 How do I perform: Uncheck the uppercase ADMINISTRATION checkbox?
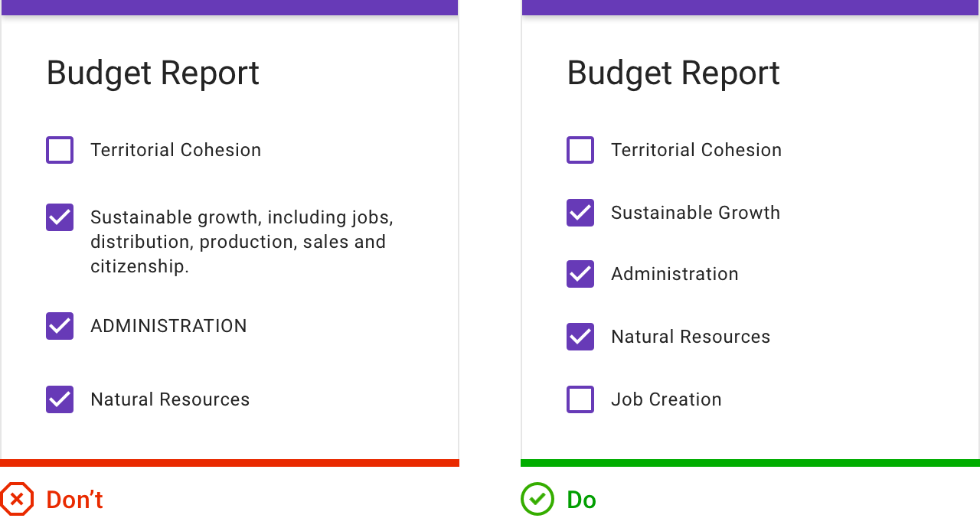pyautogui.click(x=60, y=326)
